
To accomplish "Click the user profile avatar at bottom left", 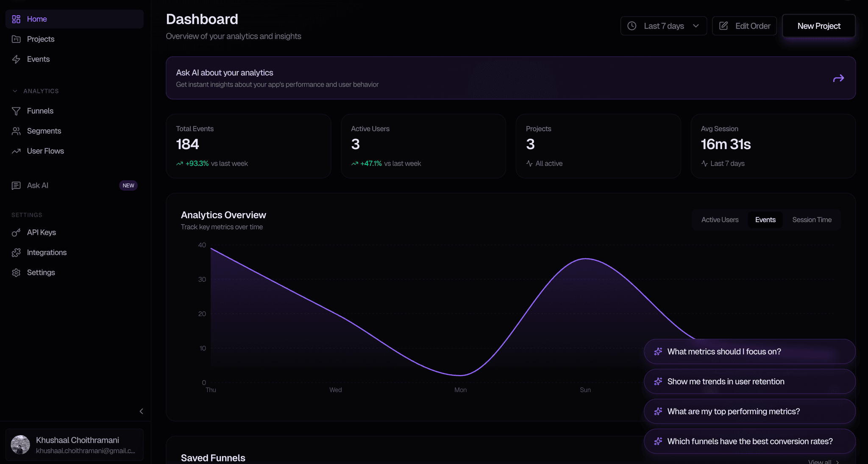I will (20, 445).
